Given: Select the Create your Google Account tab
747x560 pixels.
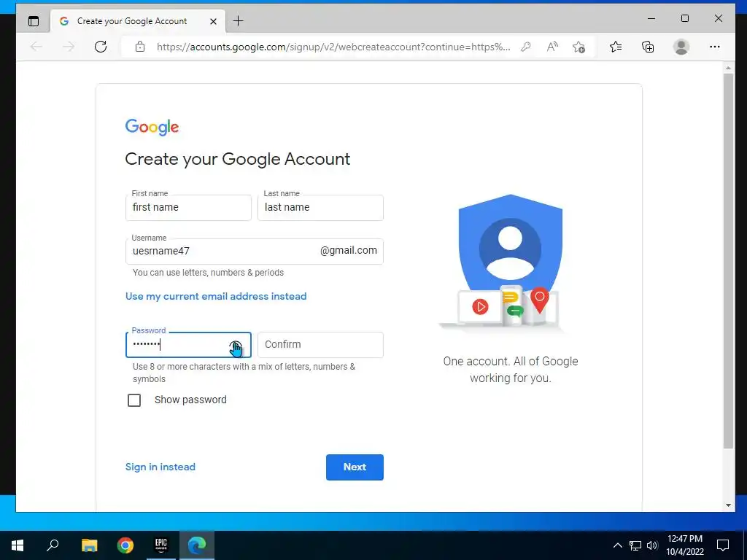Looking at the screenshot, I should (138, 21).
